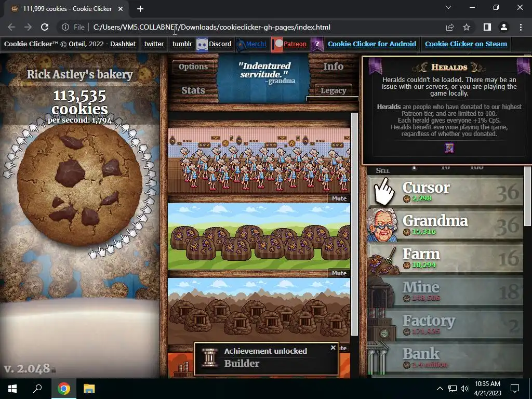
Task: Open the twitter link
Action: pos(154,44)
